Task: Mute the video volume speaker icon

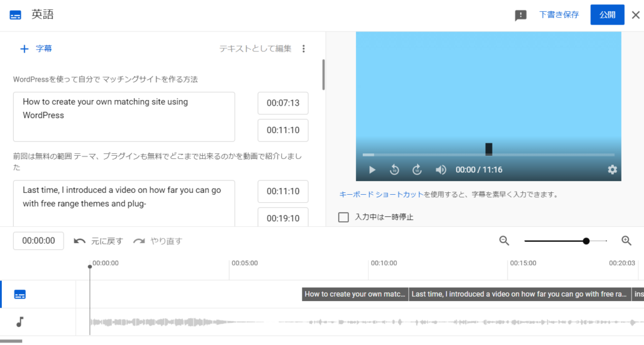Action: [x=441, y=170]
